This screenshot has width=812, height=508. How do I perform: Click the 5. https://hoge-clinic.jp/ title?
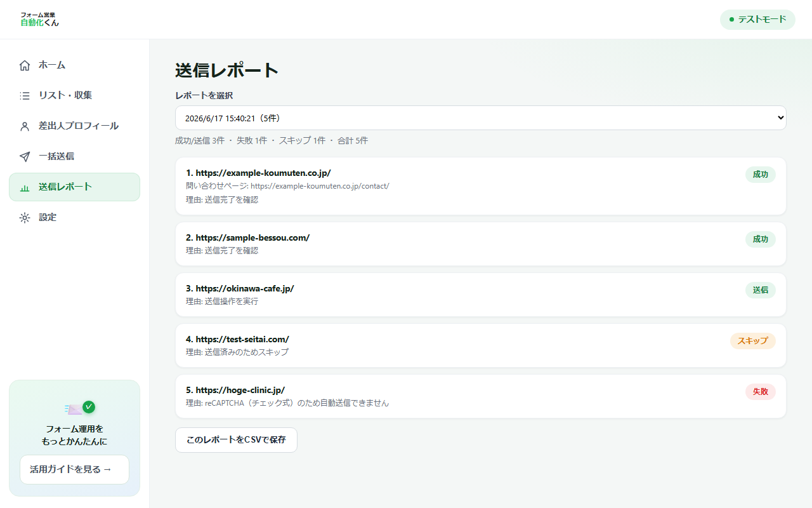pyautogui.click(x=235, y=390)
